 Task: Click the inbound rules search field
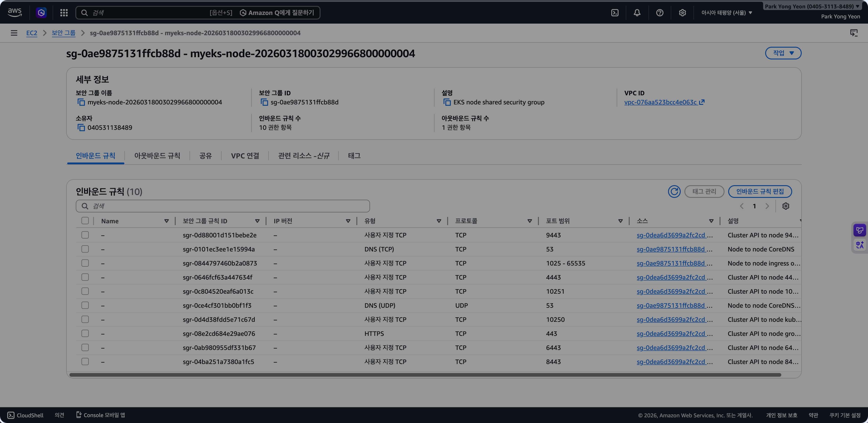(222, 206)
